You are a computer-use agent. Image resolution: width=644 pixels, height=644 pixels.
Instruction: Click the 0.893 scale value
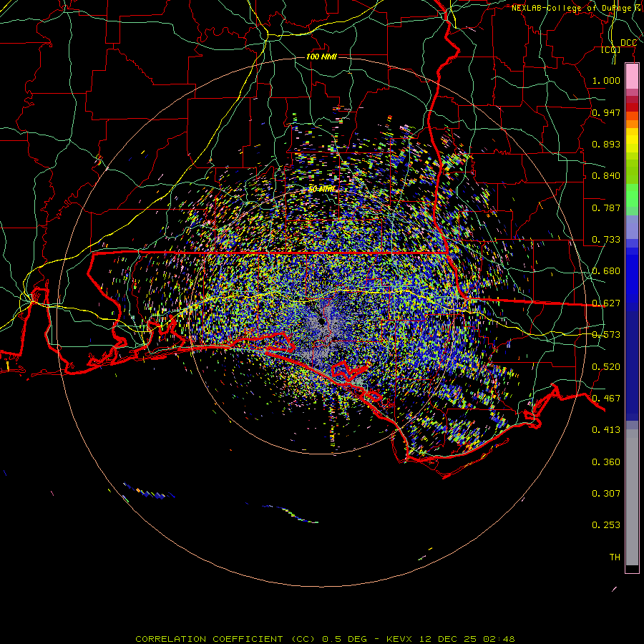click(606, 144)
